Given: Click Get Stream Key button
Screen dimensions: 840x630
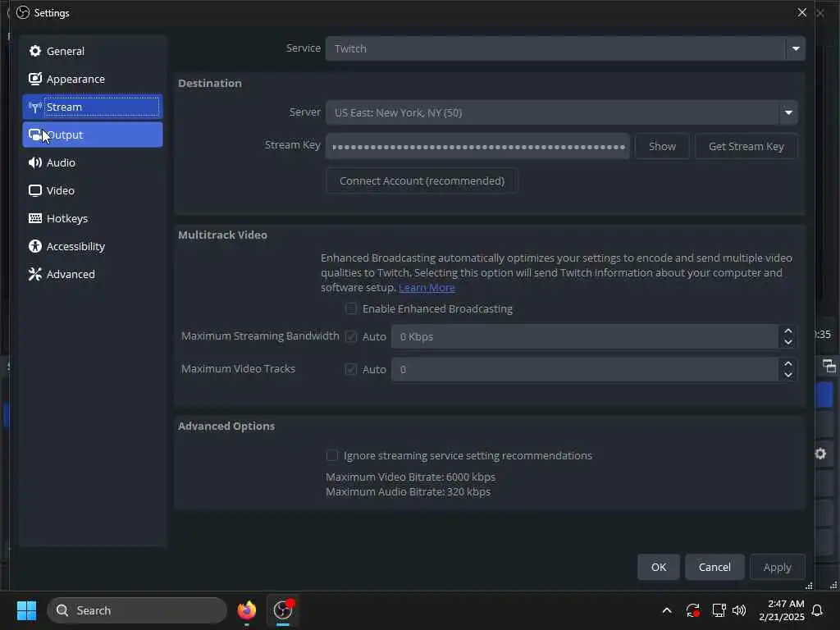Looking at the screenshot, I should [x=746, y=146].
